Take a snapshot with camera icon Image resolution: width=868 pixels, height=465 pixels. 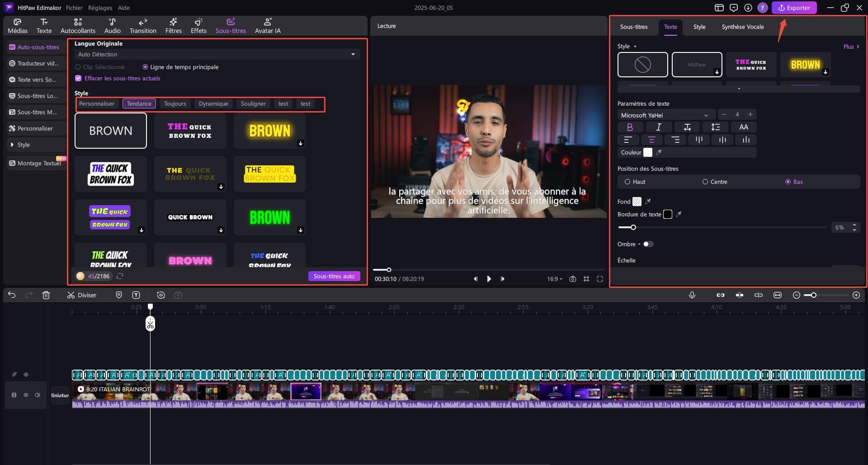coord(573,279)
